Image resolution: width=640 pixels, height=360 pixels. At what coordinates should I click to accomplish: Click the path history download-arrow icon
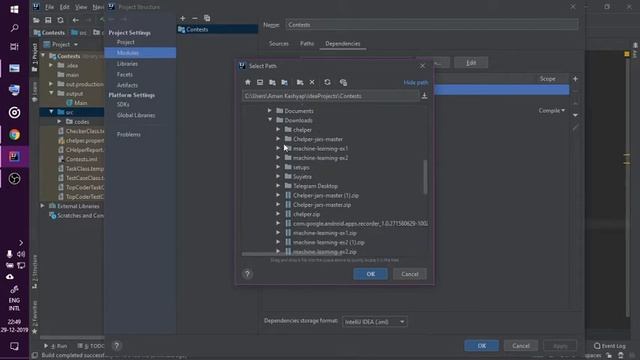point(424,96)
